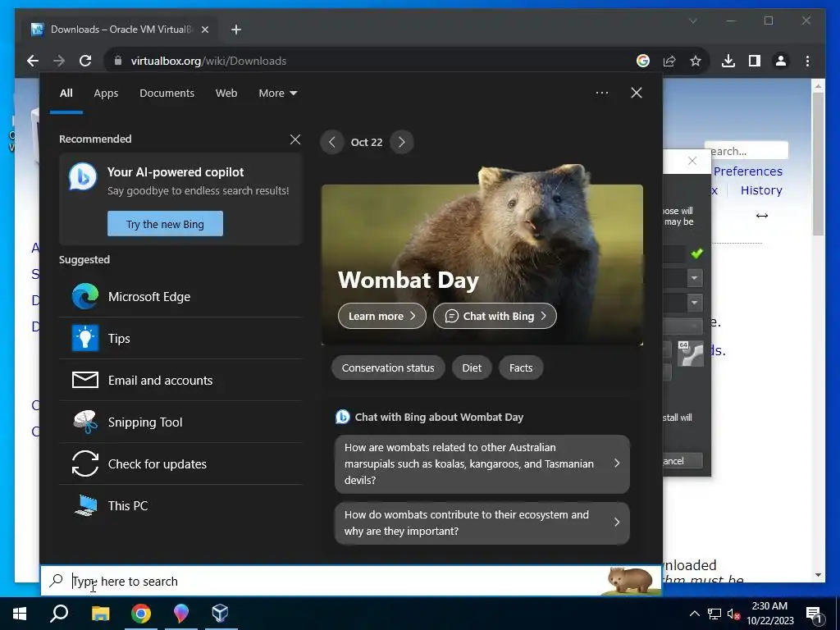Click Learn more about Wombat Day

tap(382, 316)
